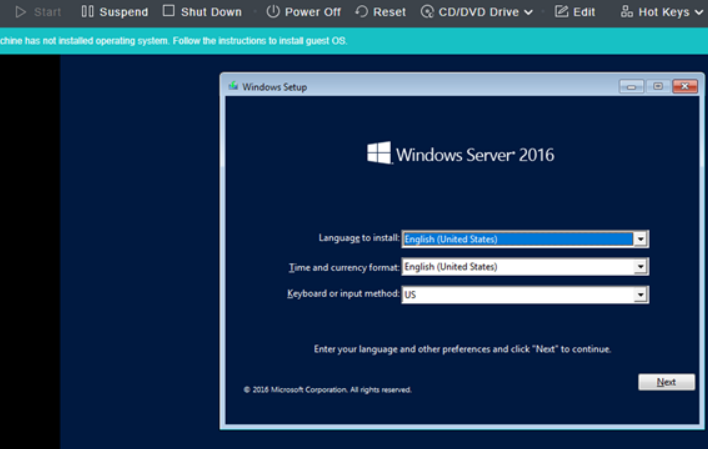The width and height of the screenshot is (708, 449).
Task: Expand the Hot Keys chevron arrow
Action: point(699,13)
